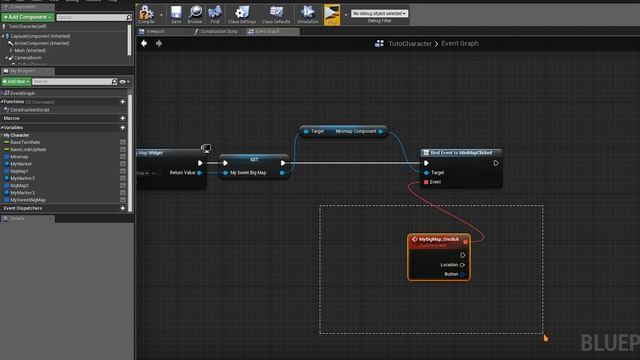Click the red Event pin on Bind Event node

[x=426, y=182]
